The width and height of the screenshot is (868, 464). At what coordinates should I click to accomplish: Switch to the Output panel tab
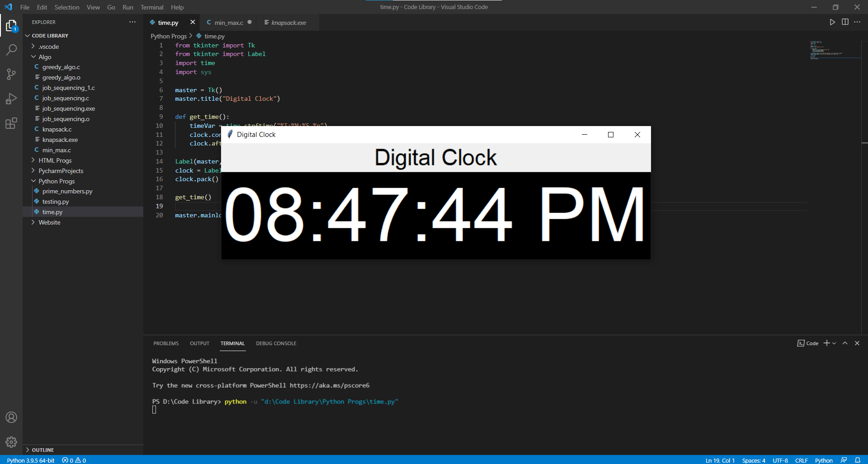pos(199,343)
